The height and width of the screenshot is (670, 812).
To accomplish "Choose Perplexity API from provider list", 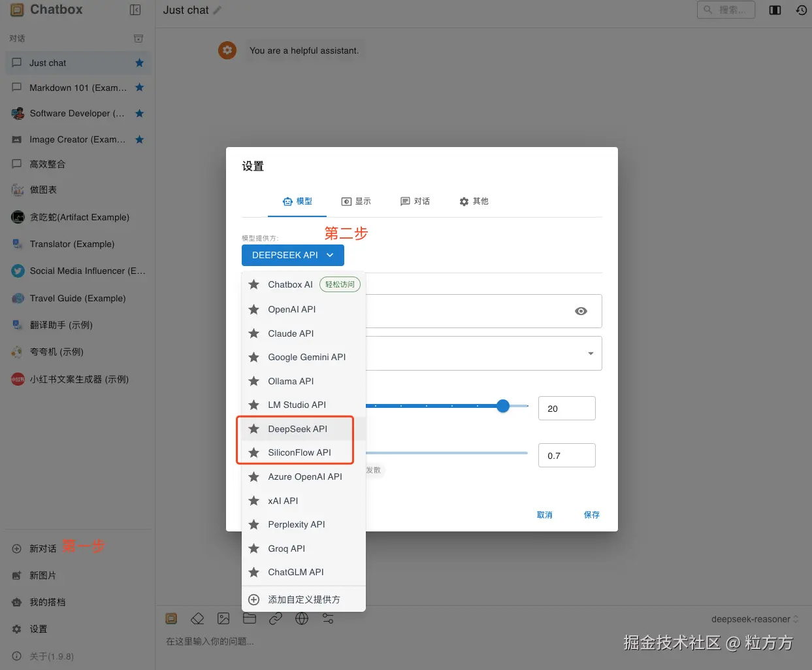I will coord(304,524).
